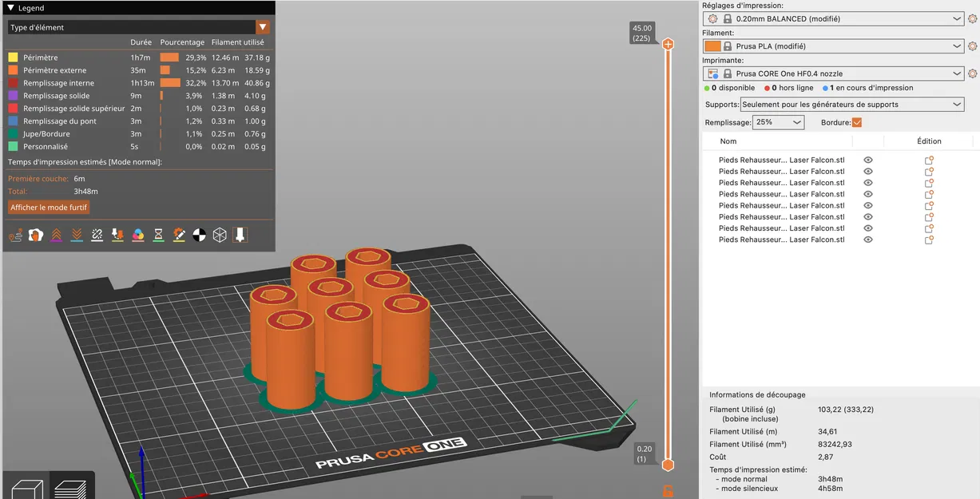The width and height of the screenshot is (980, 499).
Task: Click add color change plus on layer slider
Action: click(668, 44)
